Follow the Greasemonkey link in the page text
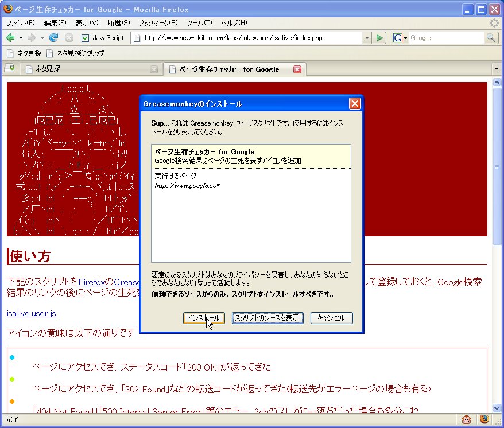The width and height of the screenshot is (504, 428). tap(127, 282)
